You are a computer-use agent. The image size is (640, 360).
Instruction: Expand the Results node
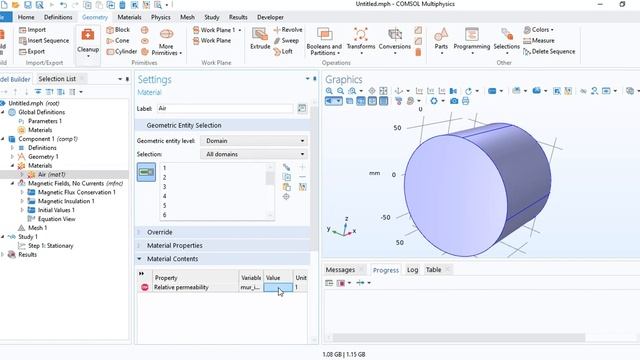click(x=3, y=255)
